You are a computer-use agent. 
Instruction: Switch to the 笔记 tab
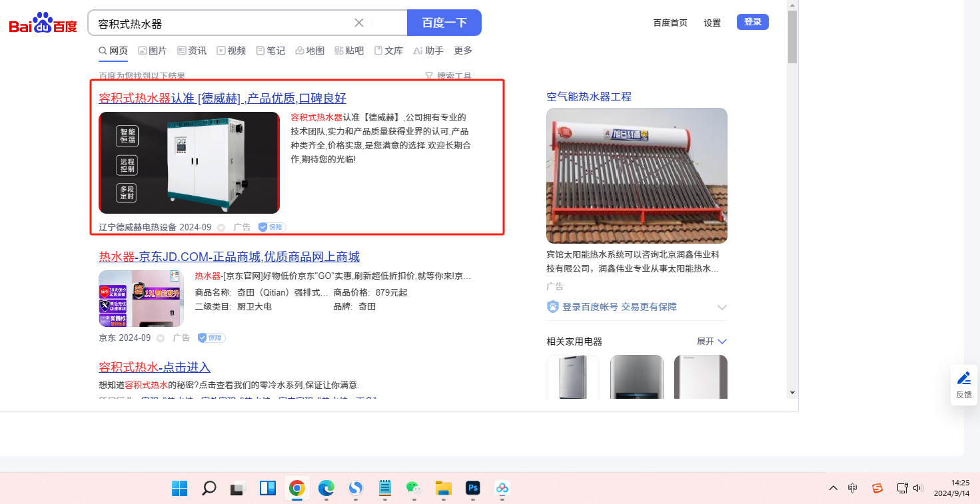point(270,51)
